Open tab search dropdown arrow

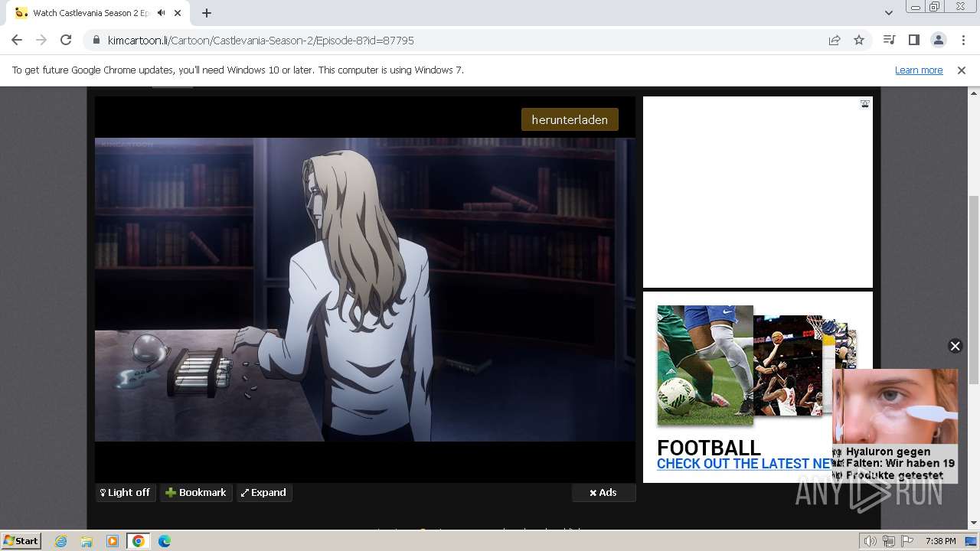[x=888, y=12]
